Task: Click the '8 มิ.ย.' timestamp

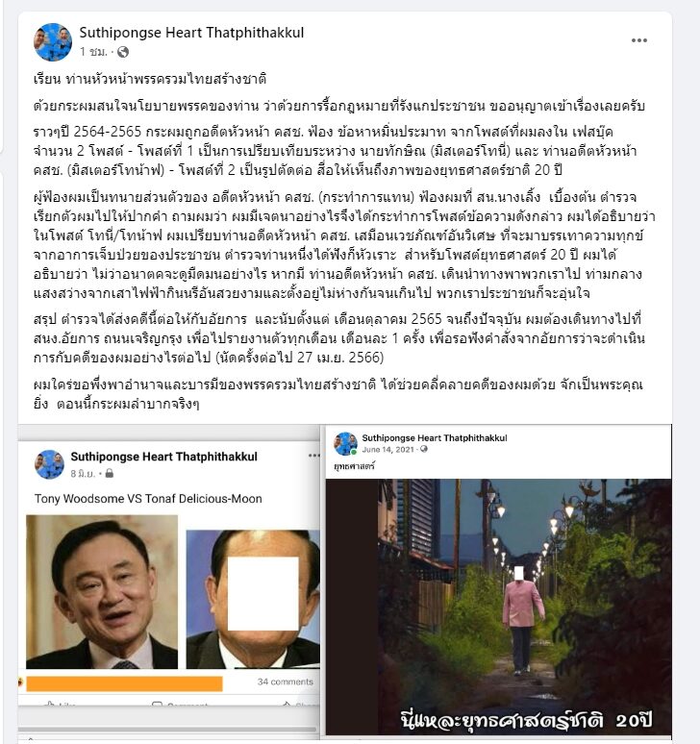Action: point(83,474)
